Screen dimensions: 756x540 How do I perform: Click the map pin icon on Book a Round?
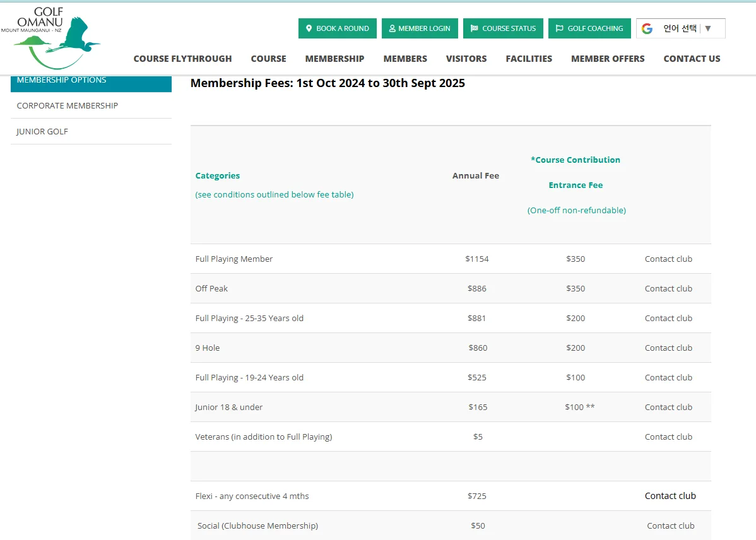309,28
